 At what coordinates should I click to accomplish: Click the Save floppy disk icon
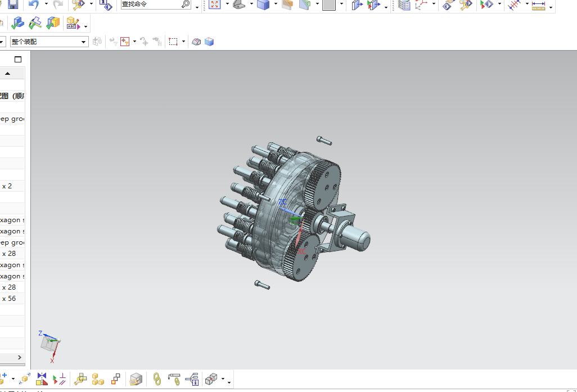pyautogui.click(x=13, y=4)
